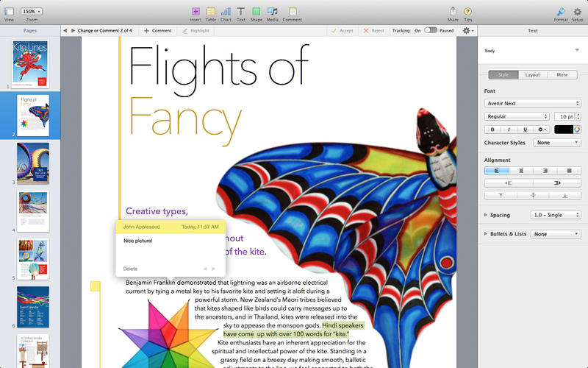This screenshot has width=588, height=368.
Task: Click the Comment toolbar icon
Action: click(x=292, y=11)
